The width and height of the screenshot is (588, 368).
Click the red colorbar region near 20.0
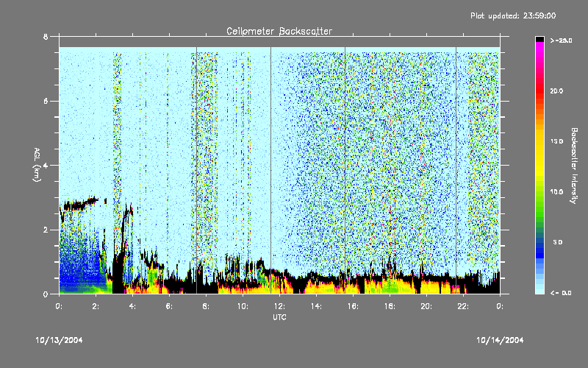click(539, 91)
